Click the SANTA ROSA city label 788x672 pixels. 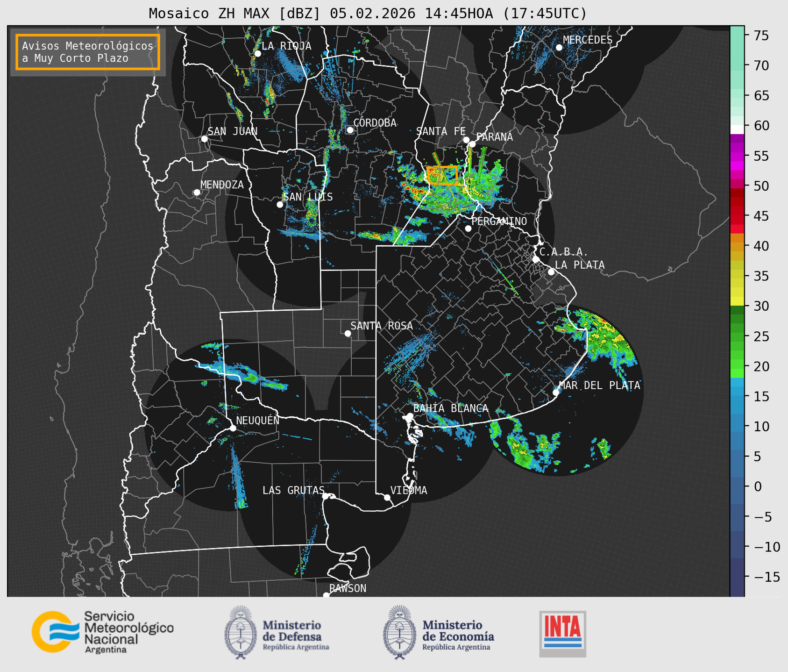[x=382, y=326]
